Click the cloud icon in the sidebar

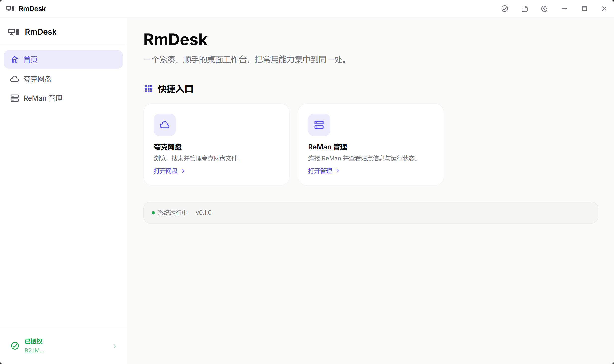click(15, 79)
